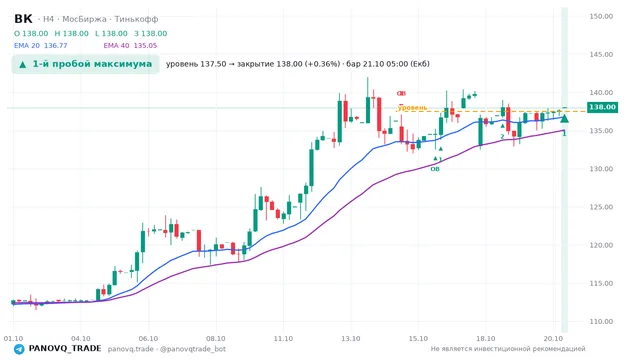640x360 pixels.
Task: Open the @panovqtrade_bot link
Action: [193, 349]
